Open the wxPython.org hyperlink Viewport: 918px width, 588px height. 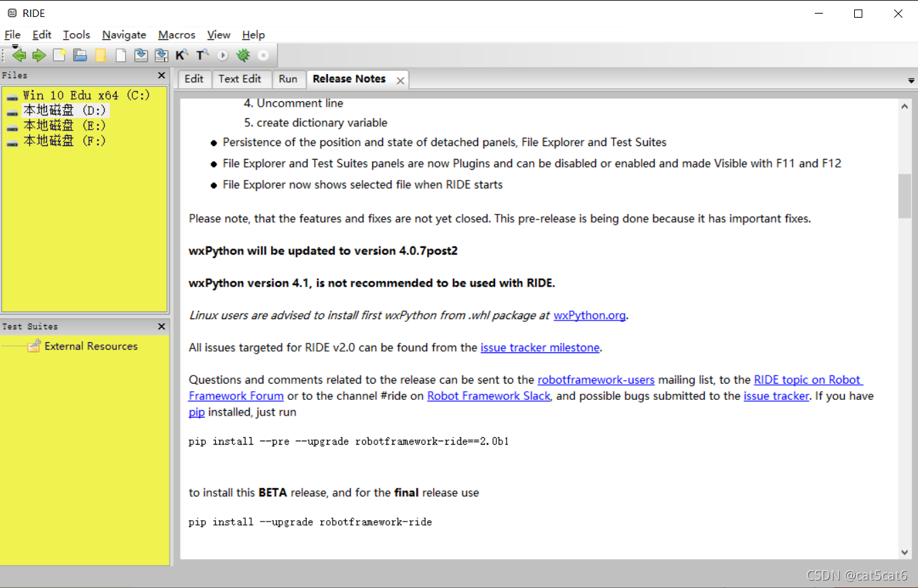(x=589, y=315)
